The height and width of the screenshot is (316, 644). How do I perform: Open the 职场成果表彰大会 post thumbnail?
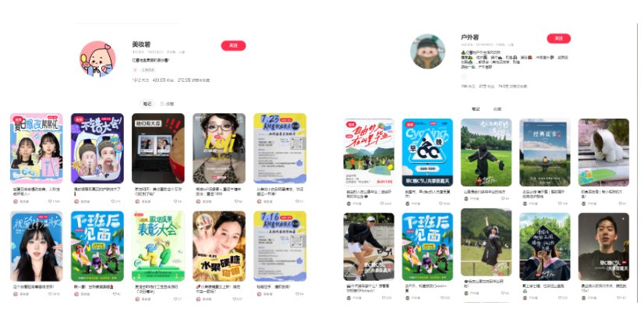click(158, 246)
